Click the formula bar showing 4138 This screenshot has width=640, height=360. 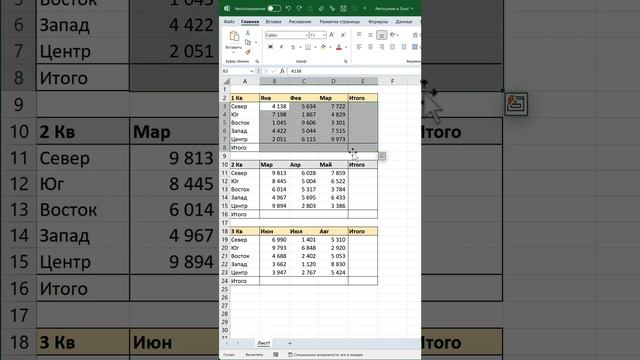coord(354,71)
